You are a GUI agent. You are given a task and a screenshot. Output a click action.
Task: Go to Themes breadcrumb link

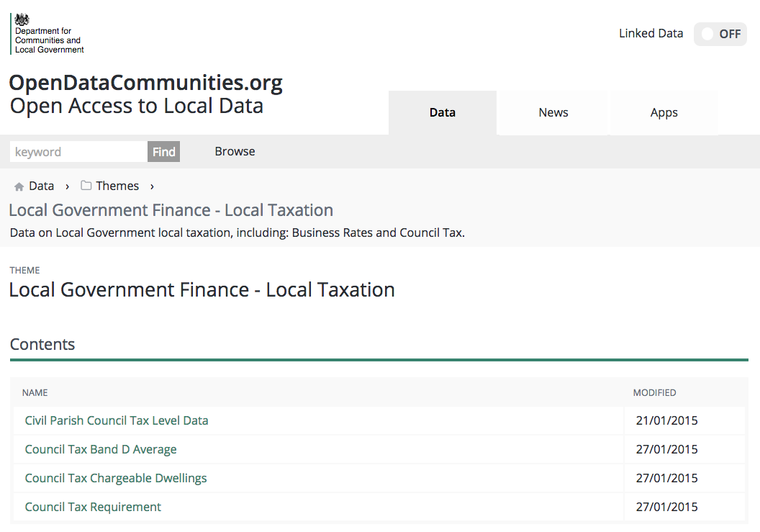117,186
